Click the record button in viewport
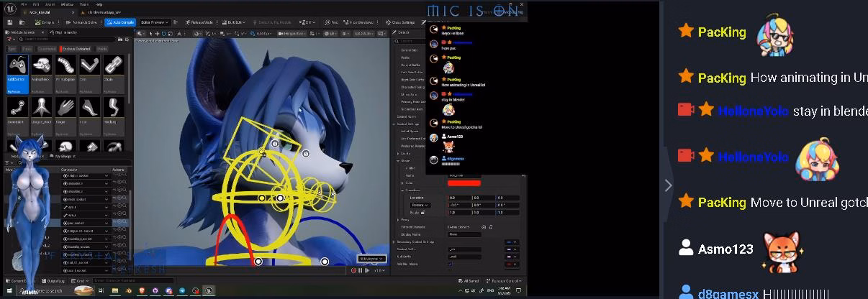This screenshot has width=868, height=299. click(x=353, y=270)
